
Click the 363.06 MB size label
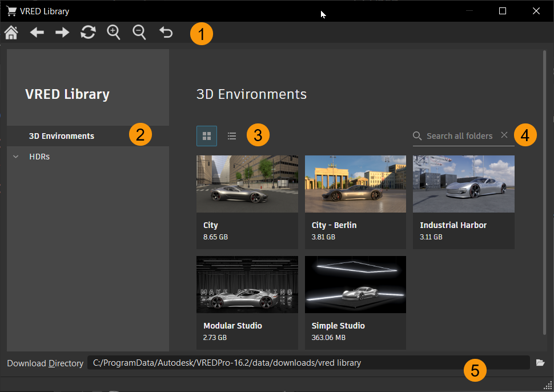pos(328,338)
